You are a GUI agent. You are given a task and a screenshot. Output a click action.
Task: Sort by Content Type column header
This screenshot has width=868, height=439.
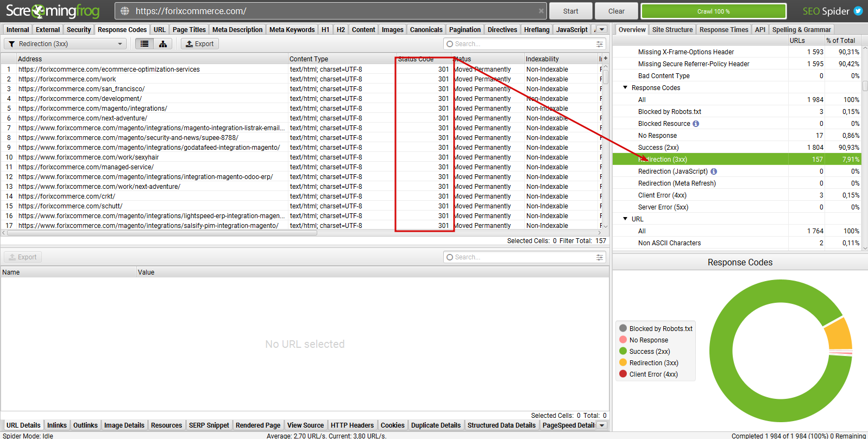pos(342,59)
